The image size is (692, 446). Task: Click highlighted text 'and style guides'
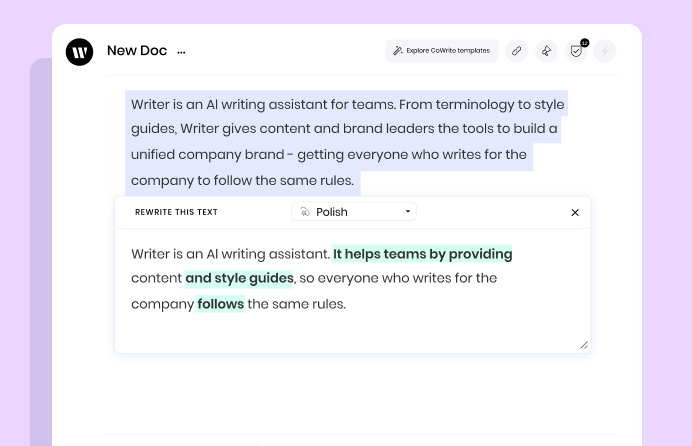239,278
